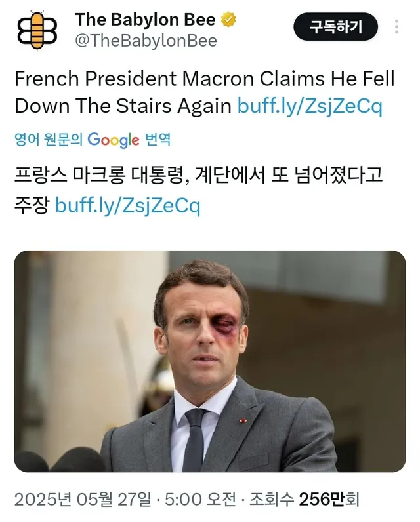Image resolution: width=420 pixels, height=522 pixels.
Task: Open the @TheBabylonBee handle link
Action: click(146, 41)
